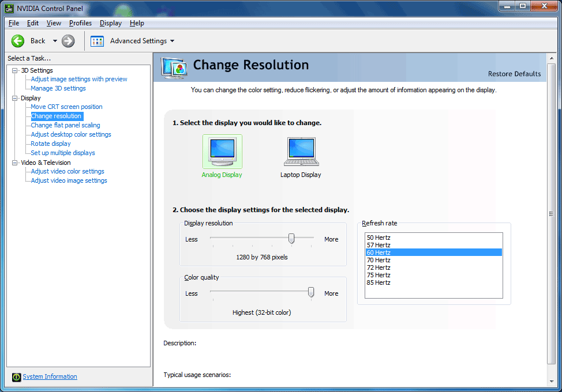
Task: Click the scrollbar up arrow
Action: pyautogui.click(x=552, y=58)
